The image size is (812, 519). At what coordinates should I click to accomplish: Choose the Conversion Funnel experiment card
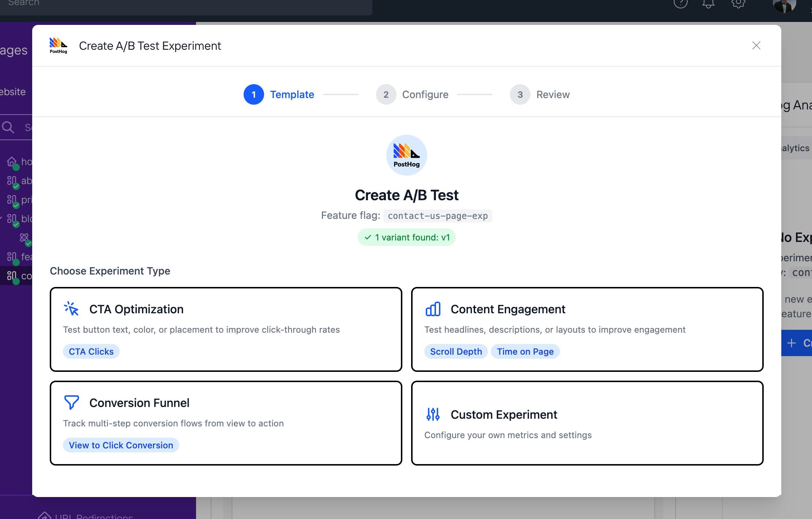pyautogui.click(x=226, y=423)
